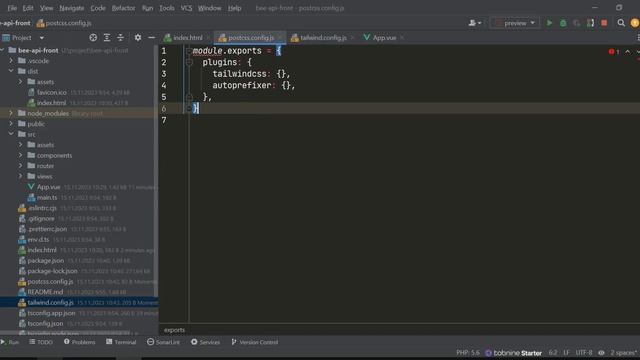
Task: Fold plugins block at line 2
Action: coord(189,62)
